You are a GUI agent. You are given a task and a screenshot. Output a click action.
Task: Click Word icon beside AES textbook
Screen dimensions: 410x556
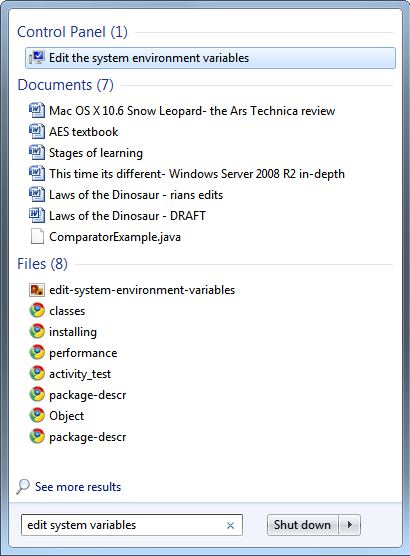[37, 131]
